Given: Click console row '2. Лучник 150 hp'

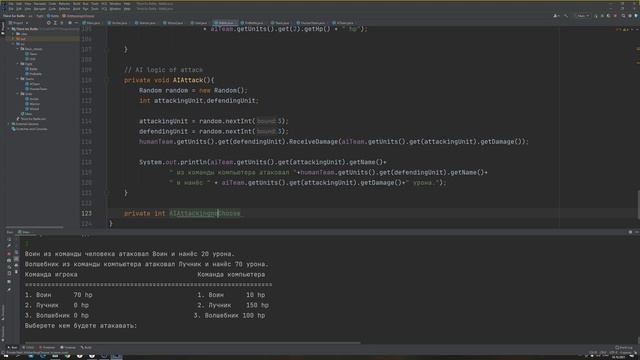Looking at the screenshot, I should tap(233, 305).
